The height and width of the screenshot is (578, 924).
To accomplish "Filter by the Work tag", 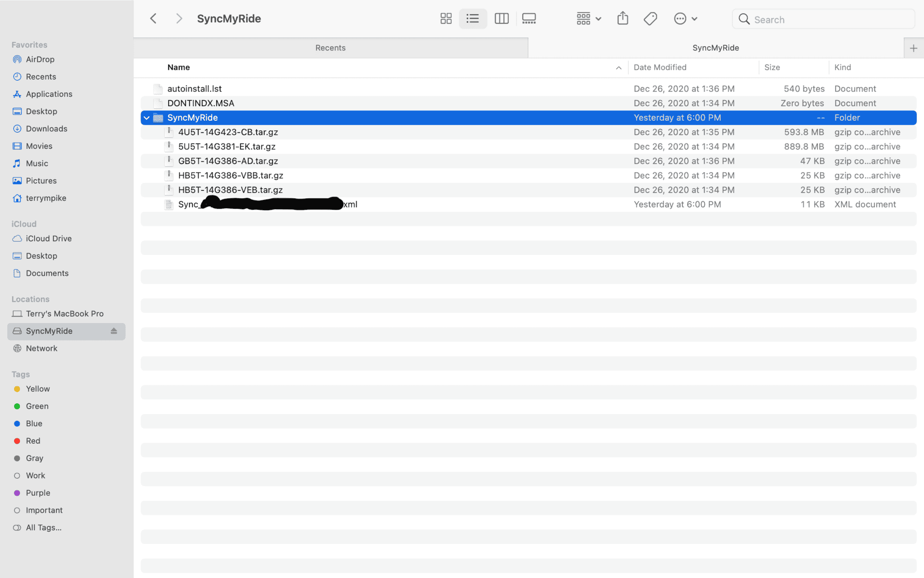I will (36, 475).
